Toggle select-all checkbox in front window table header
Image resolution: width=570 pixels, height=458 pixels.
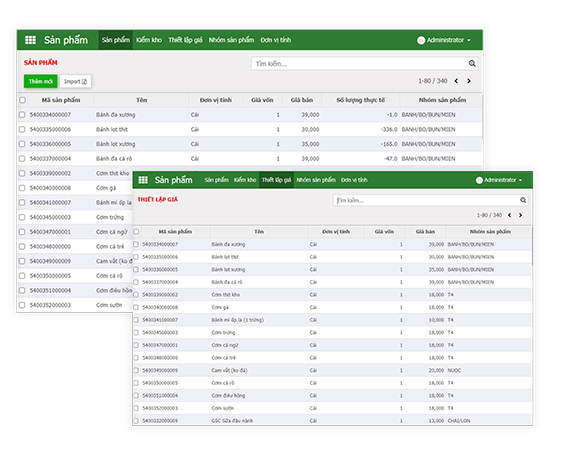(136, 232)
